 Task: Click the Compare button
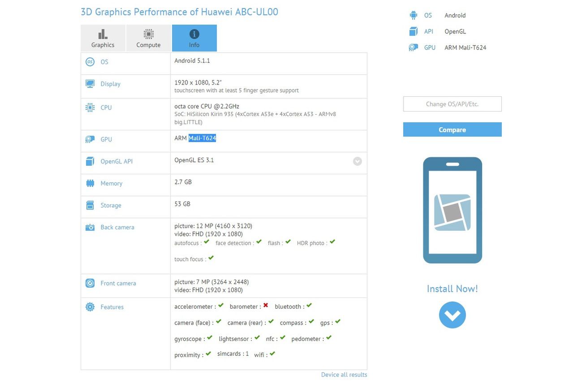pos(453,129)
